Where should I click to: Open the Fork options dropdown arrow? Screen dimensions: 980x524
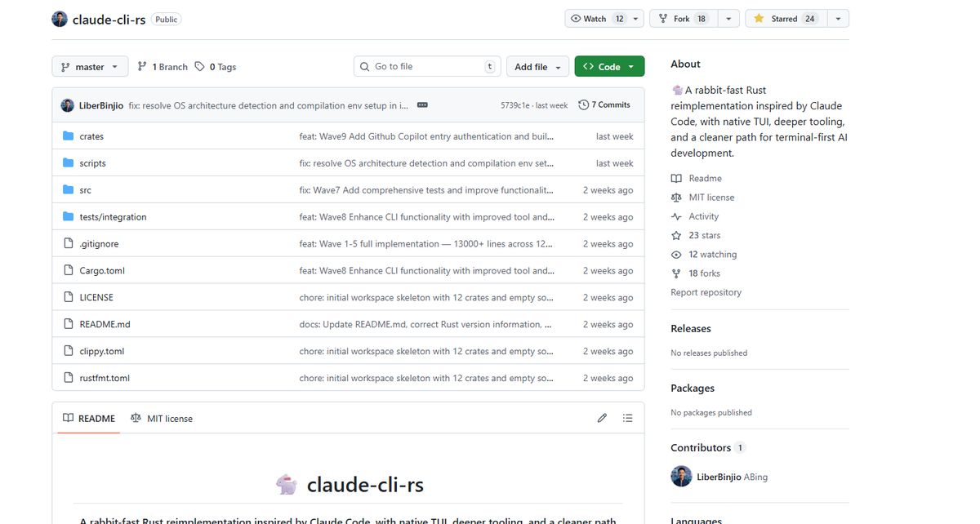(729, 19)
